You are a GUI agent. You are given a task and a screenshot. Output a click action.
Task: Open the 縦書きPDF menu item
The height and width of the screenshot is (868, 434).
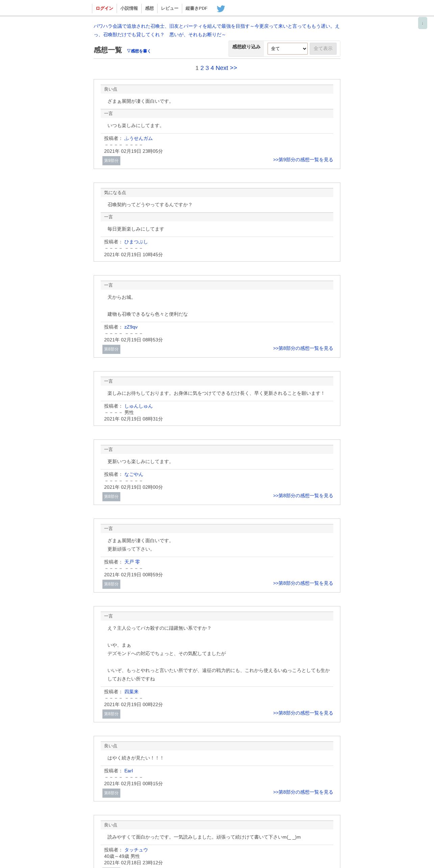click(x=196, y=8)
